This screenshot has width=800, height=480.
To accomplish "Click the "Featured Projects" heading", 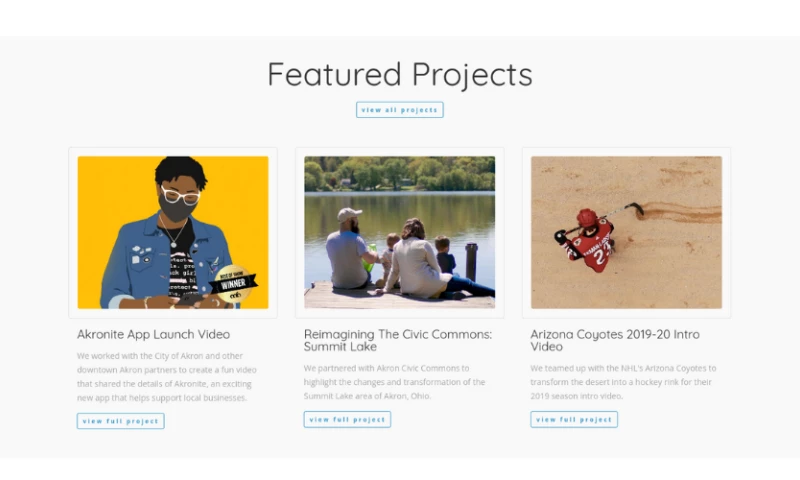I will (399, 75).
